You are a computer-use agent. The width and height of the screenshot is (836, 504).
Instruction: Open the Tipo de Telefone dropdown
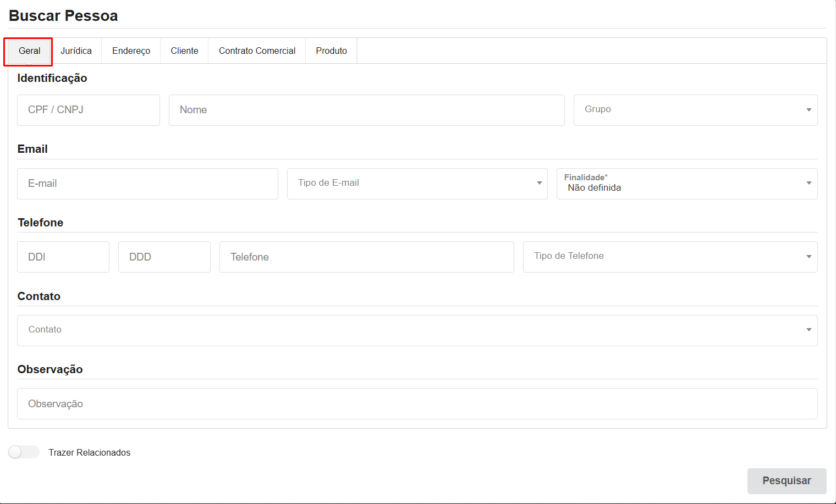coord(670,257)
